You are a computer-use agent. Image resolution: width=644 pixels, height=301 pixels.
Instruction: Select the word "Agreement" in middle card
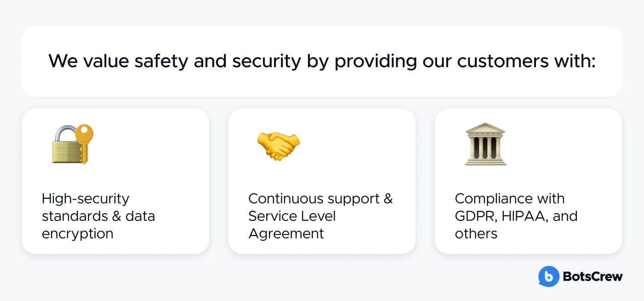pos(286,233)
